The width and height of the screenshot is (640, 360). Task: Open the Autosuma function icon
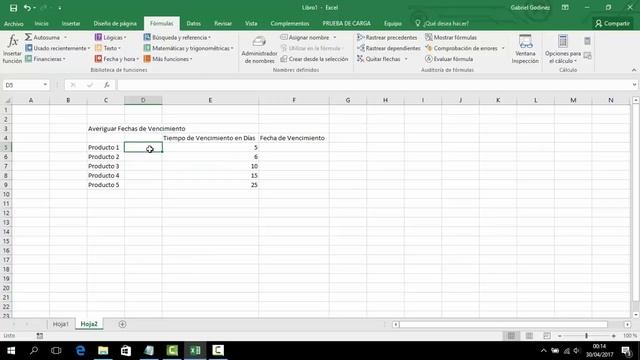[28, 37]
